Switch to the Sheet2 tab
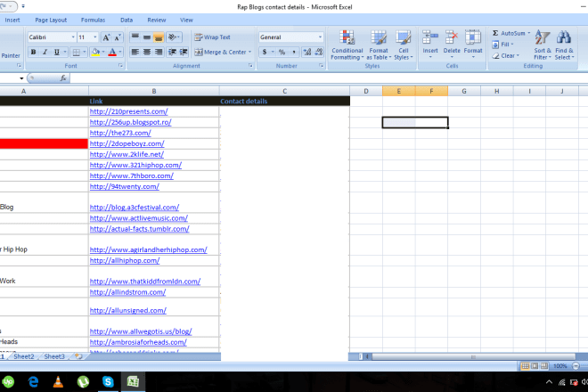588x392 pixels. click(24, 356)
